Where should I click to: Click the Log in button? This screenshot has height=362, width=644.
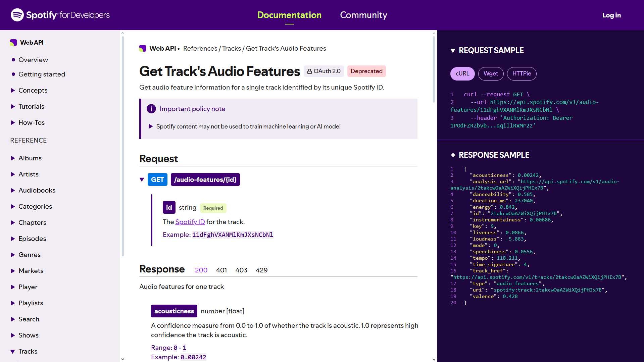coord(611,15)
